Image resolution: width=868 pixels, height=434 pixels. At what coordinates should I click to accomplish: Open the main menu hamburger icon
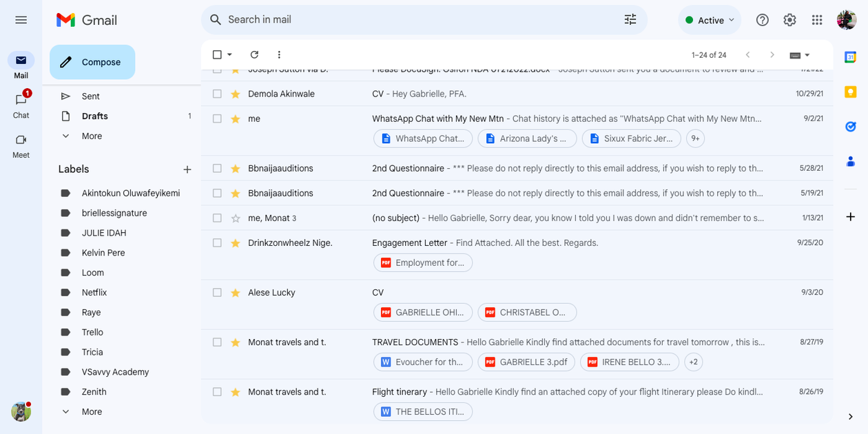pyautogui.click(x=21, y=20)
